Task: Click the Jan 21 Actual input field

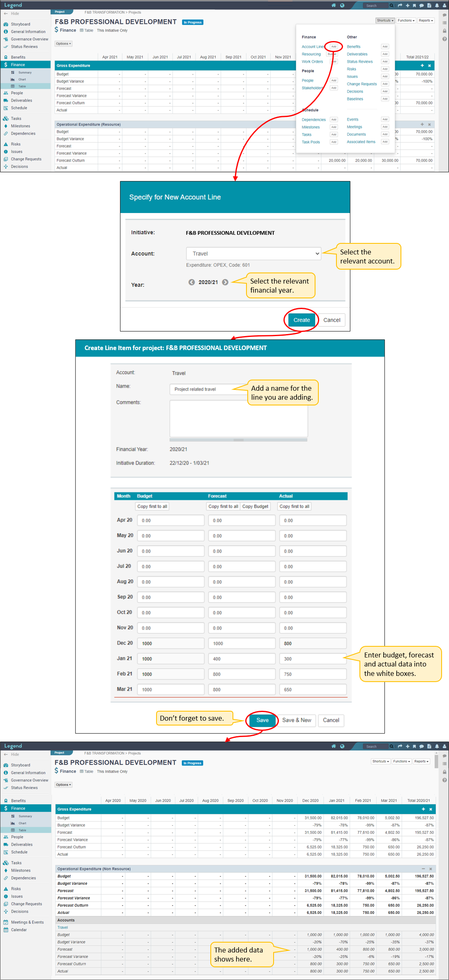Action: click(313, 659)
